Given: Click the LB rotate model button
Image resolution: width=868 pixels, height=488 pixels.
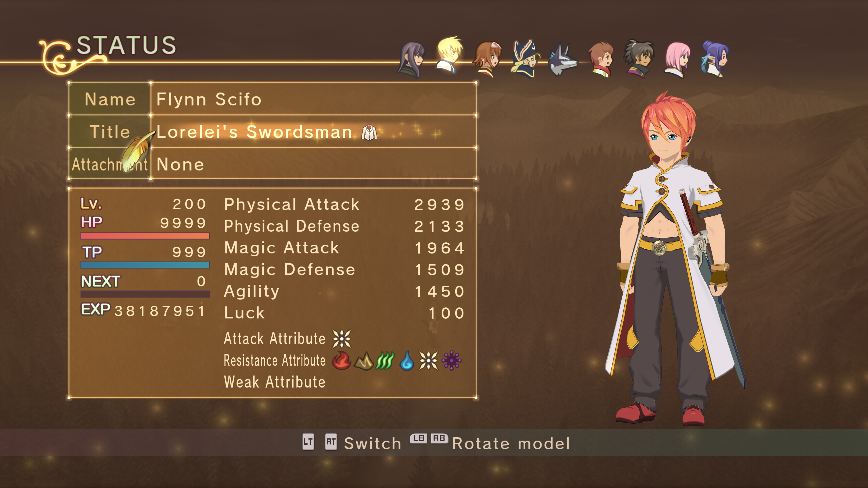Looking at the screenshot, I should 418,438.
